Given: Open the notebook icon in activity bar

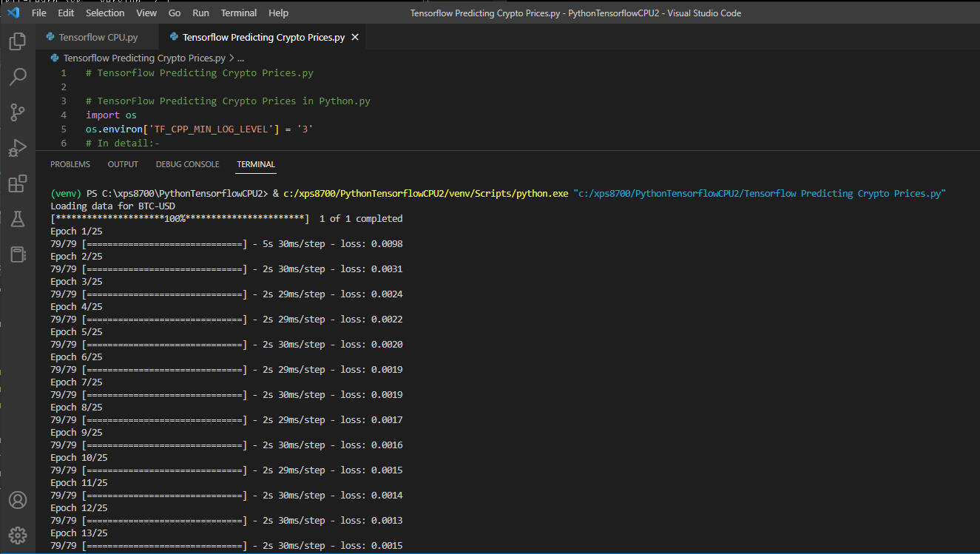Looking at the screenshot, I should (18, 254).
